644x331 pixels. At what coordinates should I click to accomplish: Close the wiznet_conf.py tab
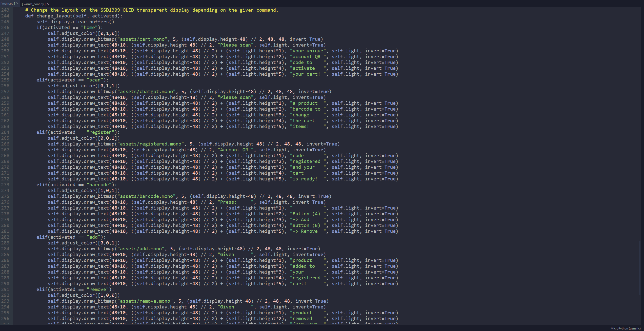pos(48,4)
